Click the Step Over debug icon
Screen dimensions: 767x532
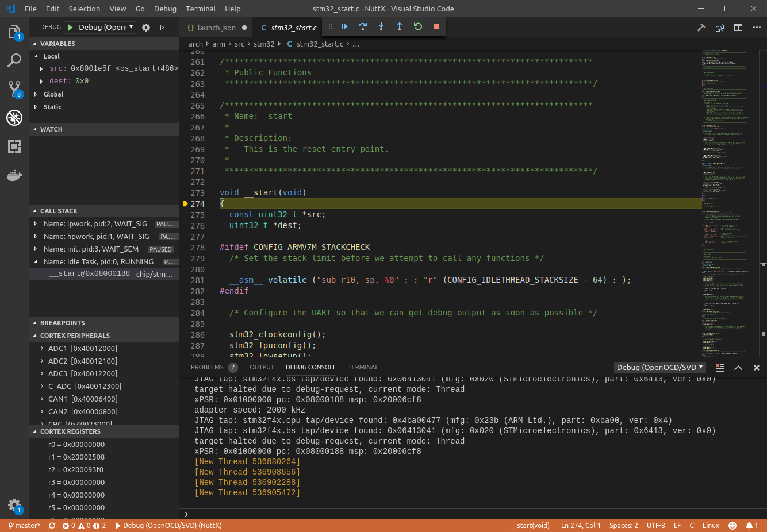363,26
